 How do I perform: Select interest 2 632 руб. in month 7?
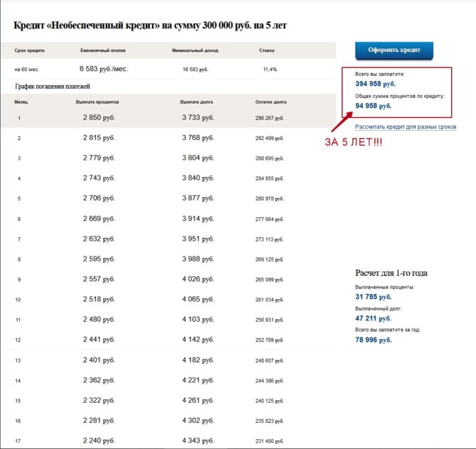tap(99, 239)
